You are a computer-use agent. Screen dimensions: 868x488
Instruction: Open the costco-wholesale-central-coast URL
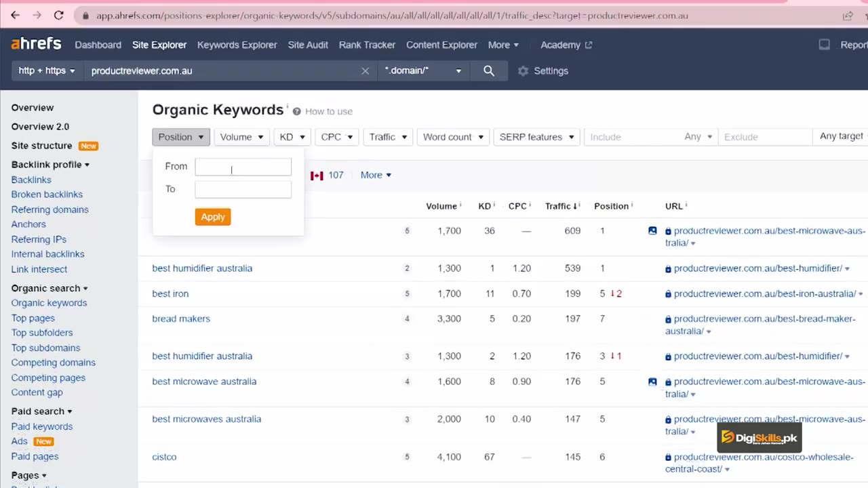759,463
